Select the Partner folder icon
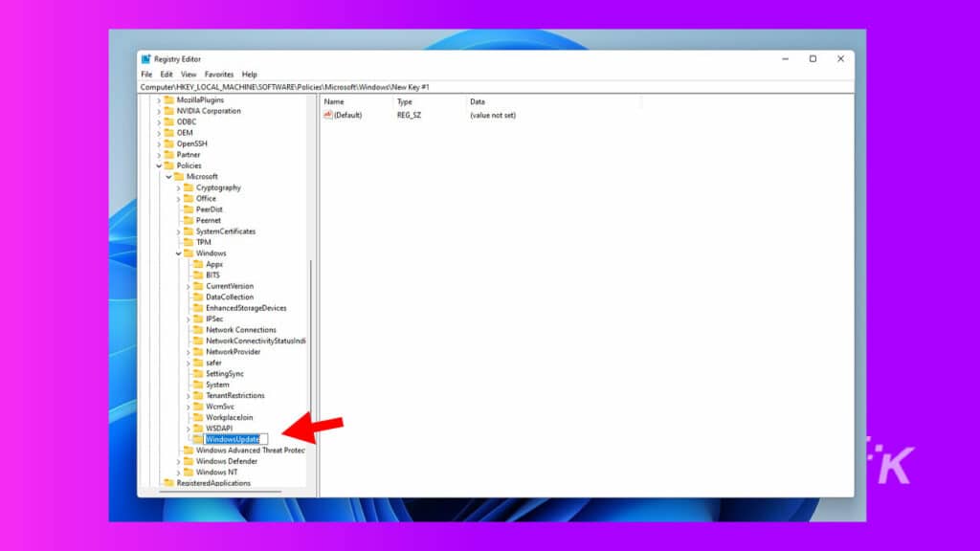980x551 pixels. 168,154
